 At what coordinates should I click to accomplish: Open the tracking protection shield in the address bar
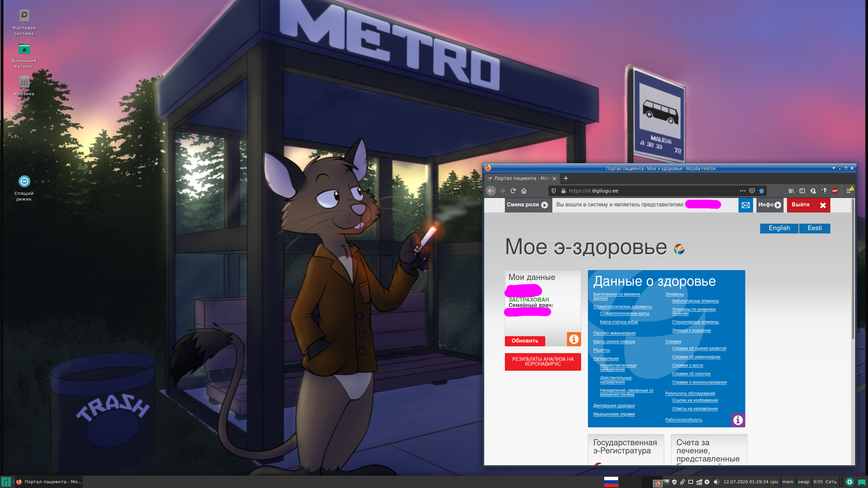[554, 191]
